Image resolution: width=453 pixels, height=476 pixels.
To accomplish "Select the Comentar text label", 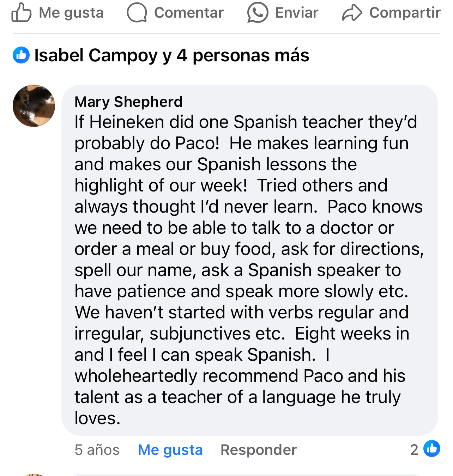I will (x=189, y=13).
